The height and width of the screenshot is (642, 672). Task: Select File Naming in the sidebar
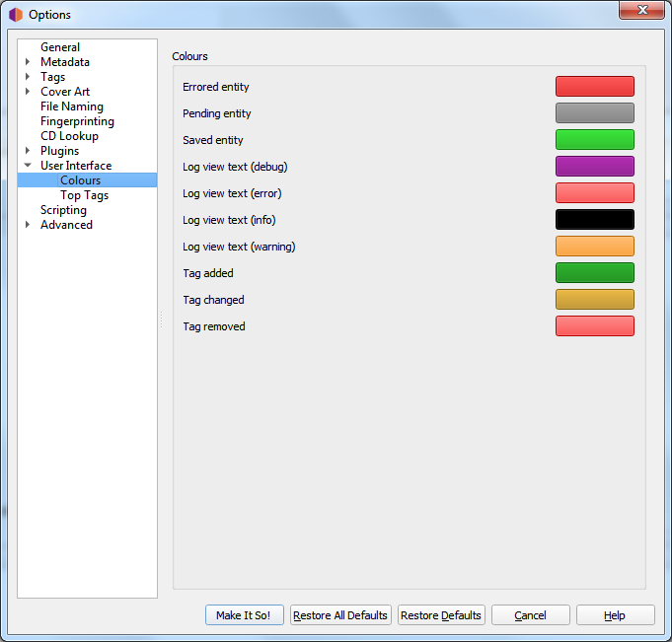coord(71,107)
